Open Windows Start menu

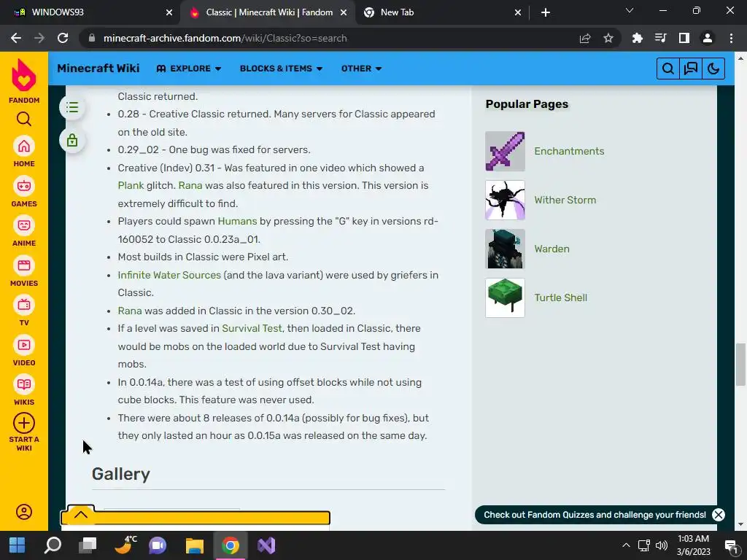(x=18, y=545)
